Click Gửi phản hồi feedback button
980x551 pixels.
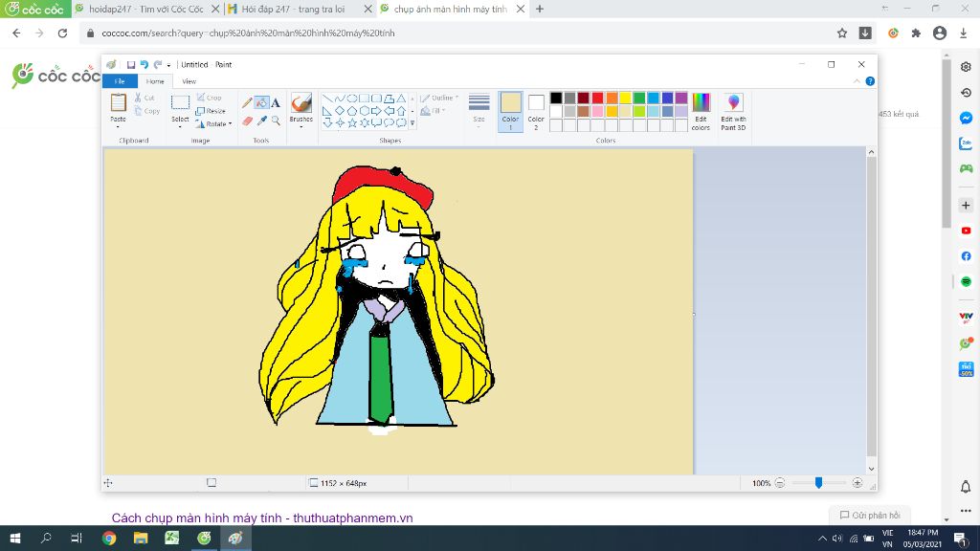click(x=870, y=516)
